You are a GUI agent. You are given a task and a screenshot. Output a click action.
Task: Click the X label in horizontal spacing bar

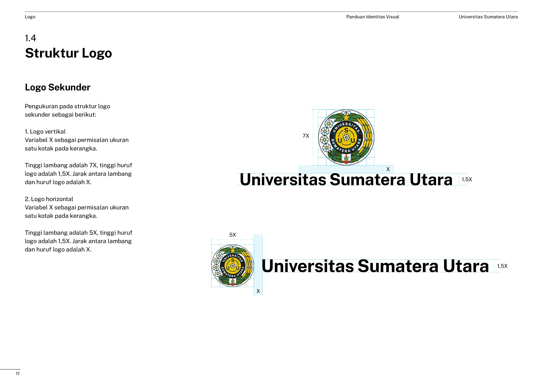click(x=388, y=169)
